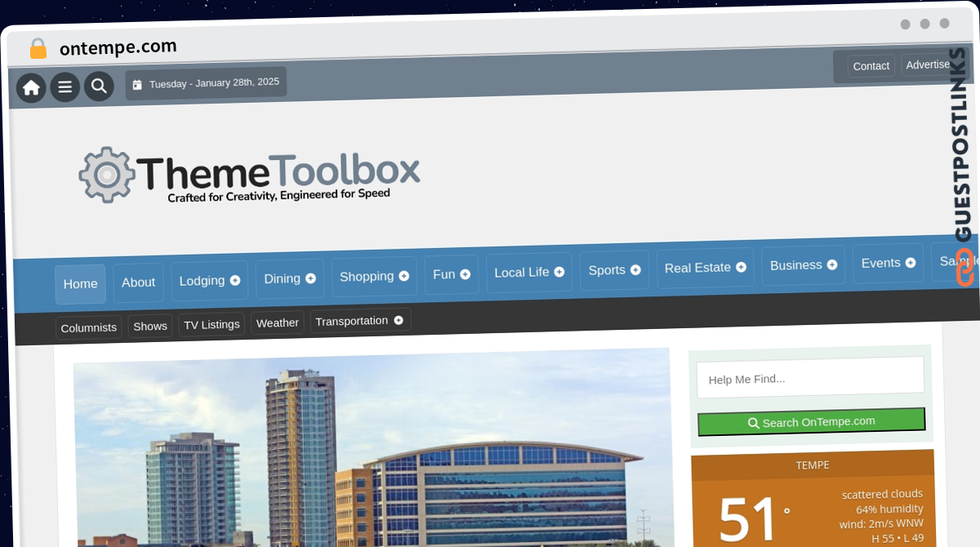
Task: Open the hamburger menu icon
Action: point(65,87)
